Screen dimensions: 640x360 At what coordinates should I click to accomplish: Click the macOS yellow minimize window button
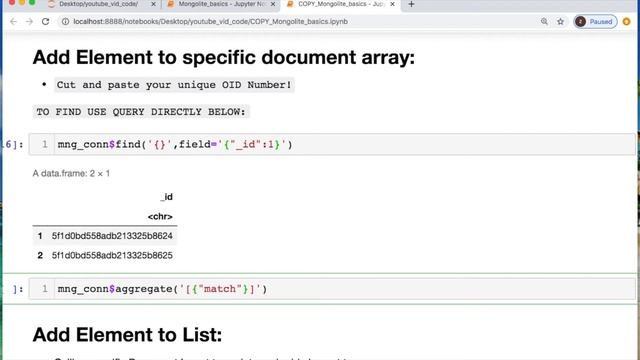(22, 2)
